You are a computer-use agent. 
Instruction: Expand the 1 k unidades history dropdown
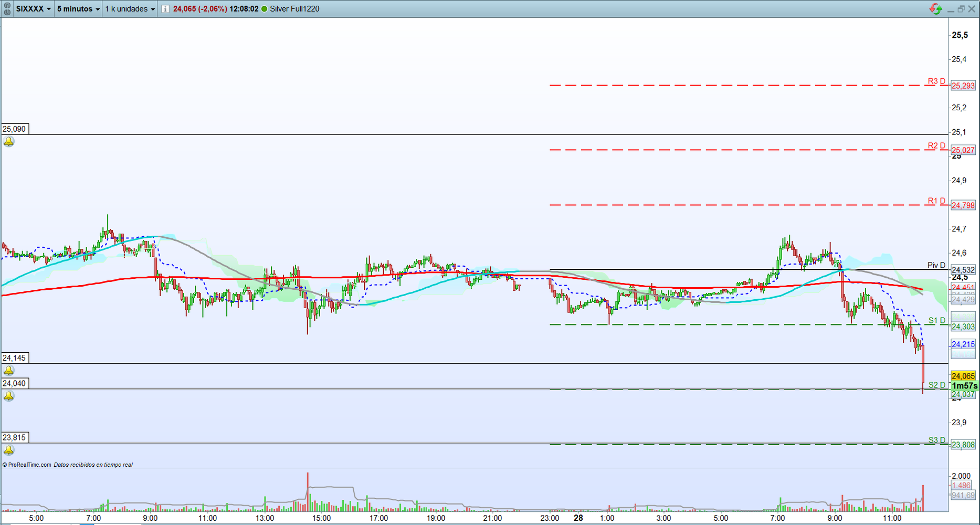coord(130,9)
